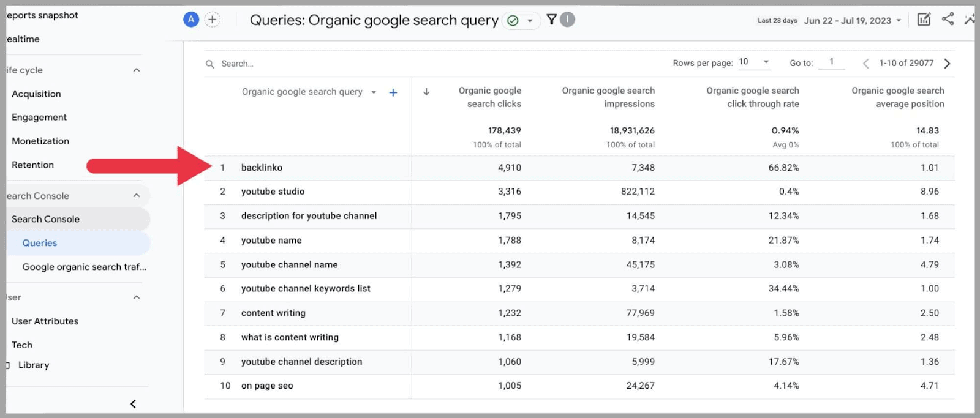The image size is (980, 418).
Task: Click 'description for youtube channel' query
Action: click(x=309, y=216)
